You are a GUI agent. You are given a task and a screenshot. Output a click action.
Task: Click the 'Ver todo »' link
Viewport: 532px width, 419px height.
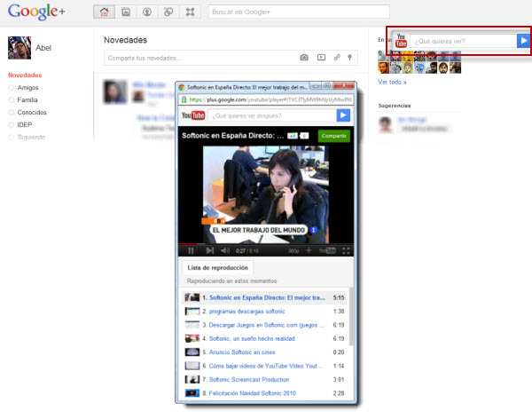pos(392,82)
